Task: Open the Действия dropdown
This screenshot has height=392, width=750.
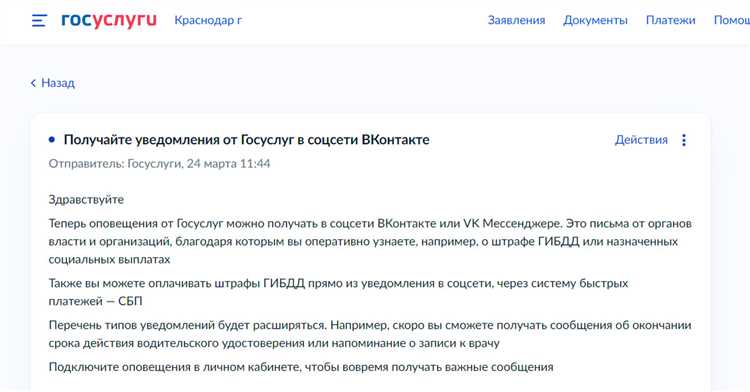Action: [641, 140]
